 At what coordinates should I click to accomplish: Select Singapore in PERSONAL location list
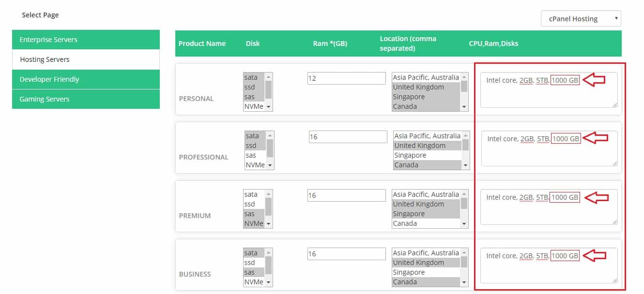coord(426,97)
